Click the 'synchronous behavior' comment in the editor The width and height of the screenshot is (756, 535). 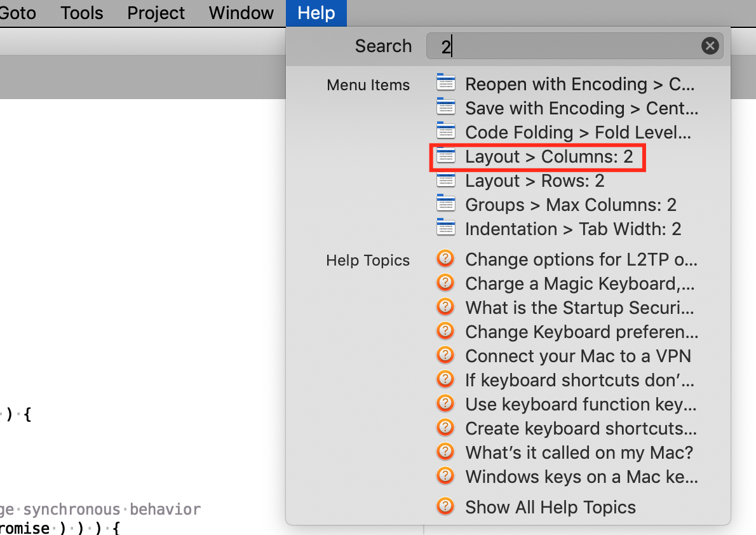pos(112,510)
